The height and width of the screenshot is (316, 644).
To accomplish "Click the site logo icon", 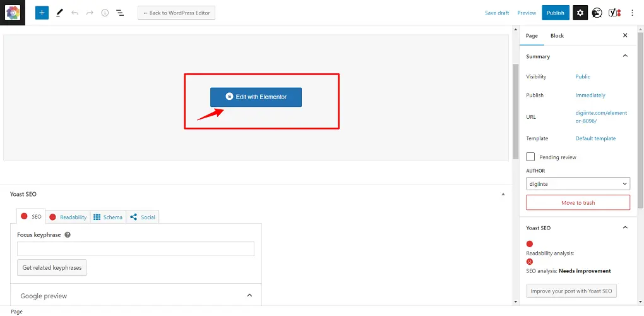I will point(13,13).
